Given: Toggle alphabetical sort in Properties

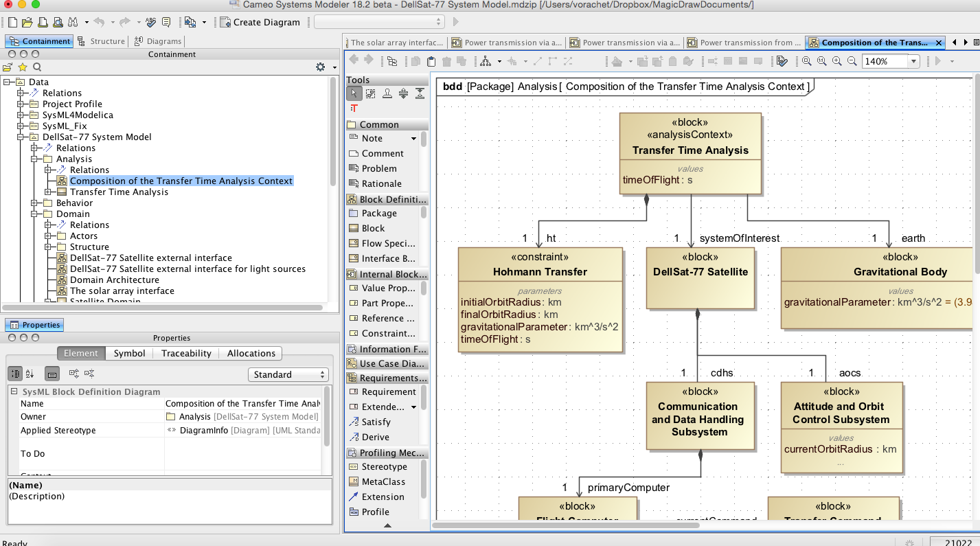Looking at the screenshot, I should click(30, 374).
